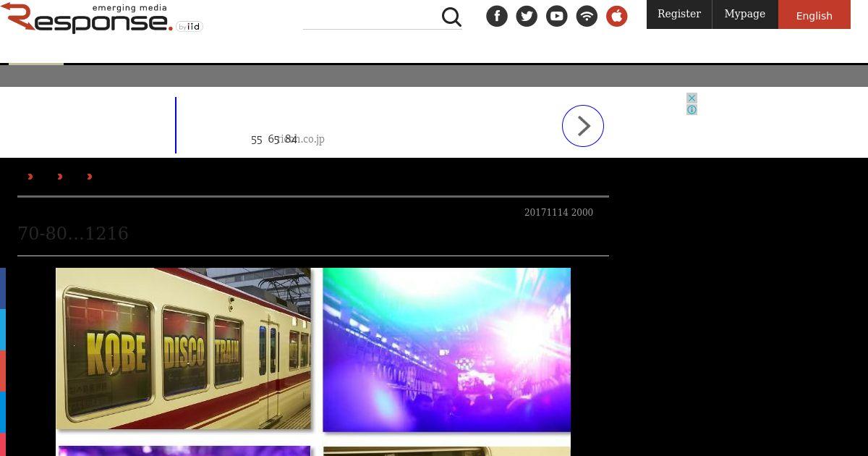The image size is (868, 456).
Task: Open the RSS feed icon
Action: [x=587, y=16]
